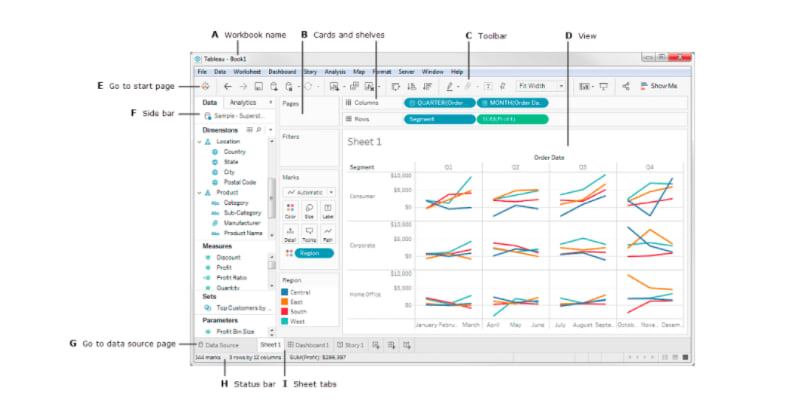Click the Dimensions search magnifier icon

(x=259, y=130)
